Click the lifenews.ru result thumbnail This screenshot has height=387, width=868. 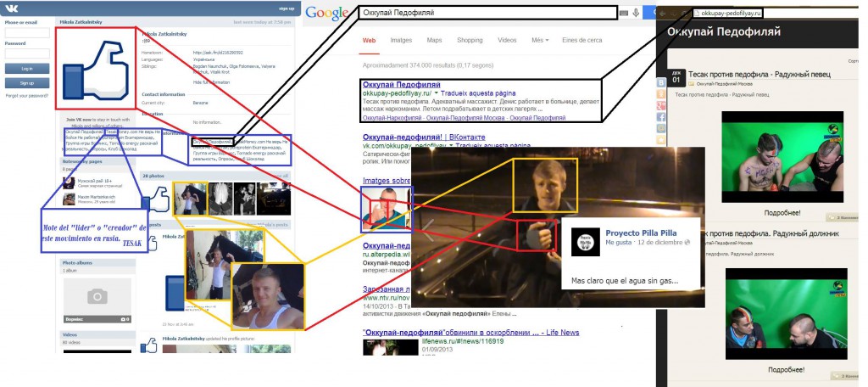391,348
